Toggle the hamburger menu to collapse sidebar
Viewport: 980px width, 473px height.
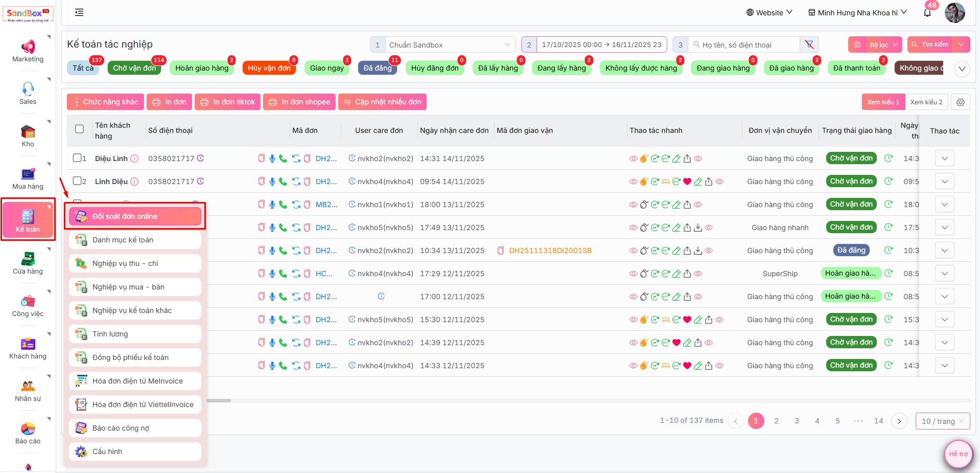coord(79,12)
